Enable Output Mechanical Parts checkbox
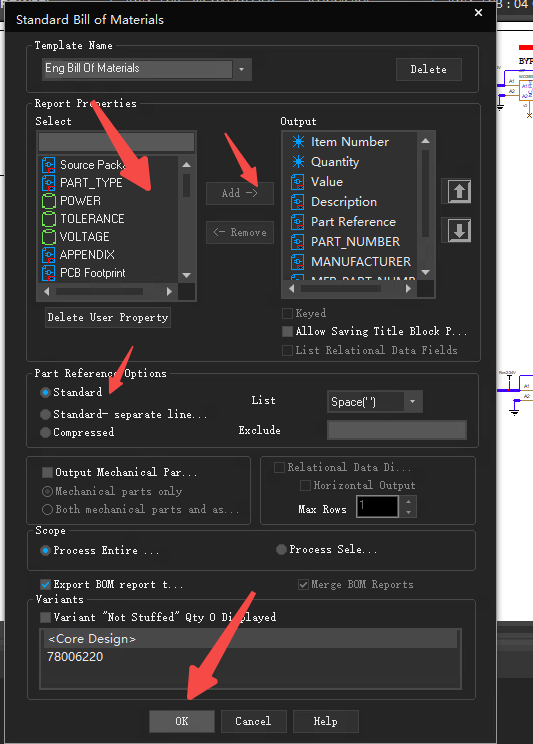 pos(47,473)
